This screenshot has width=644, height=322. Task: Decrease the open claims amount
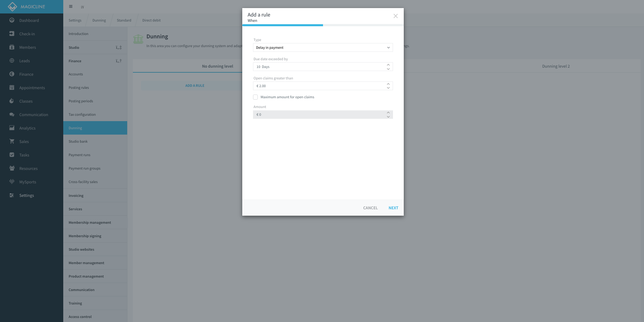388,88
